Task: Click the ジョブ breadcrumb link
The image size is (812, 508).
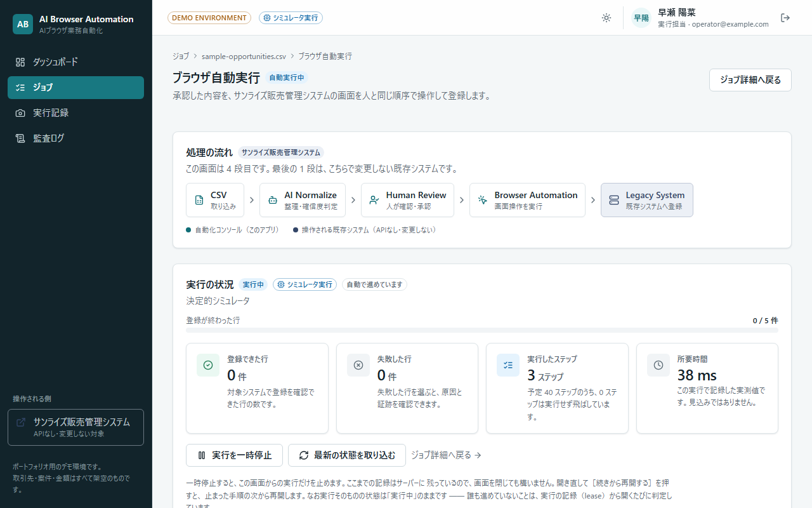Action: click(x=181, y=56)
